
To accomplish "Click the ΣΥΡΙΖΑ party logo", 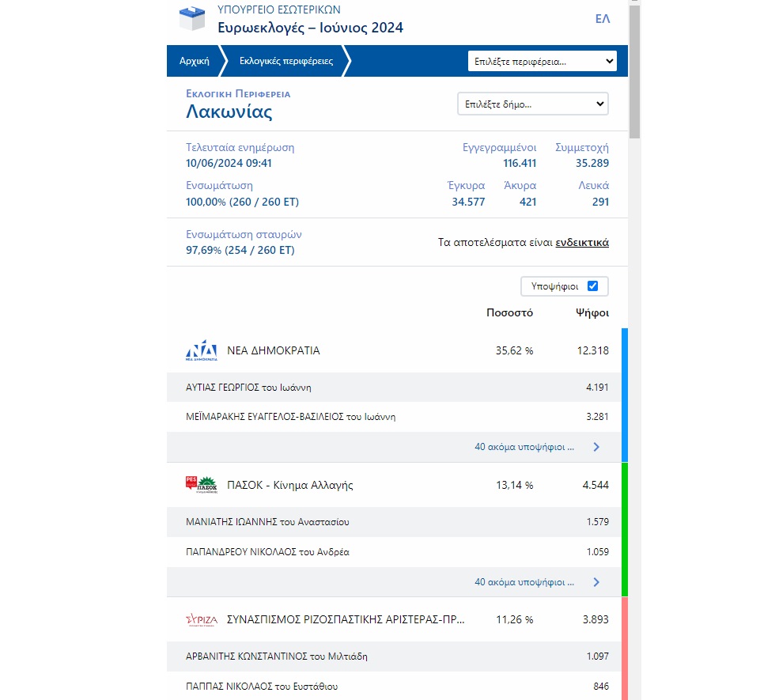I will (201, 619).
